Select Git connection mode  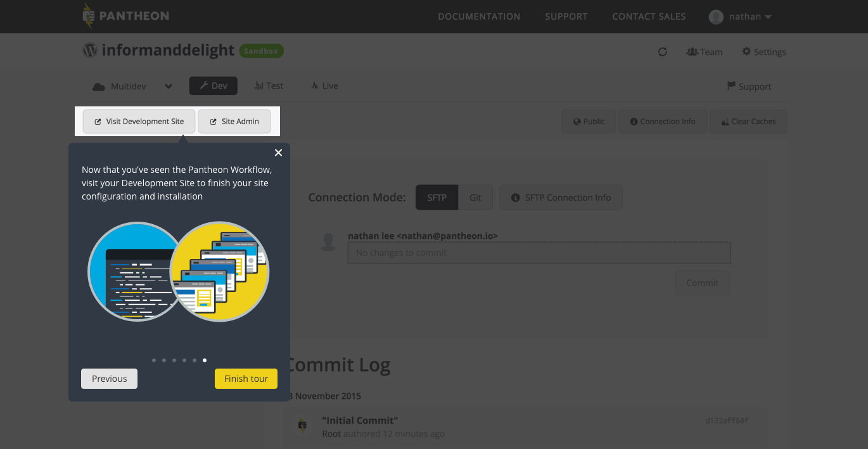(475, 198)
